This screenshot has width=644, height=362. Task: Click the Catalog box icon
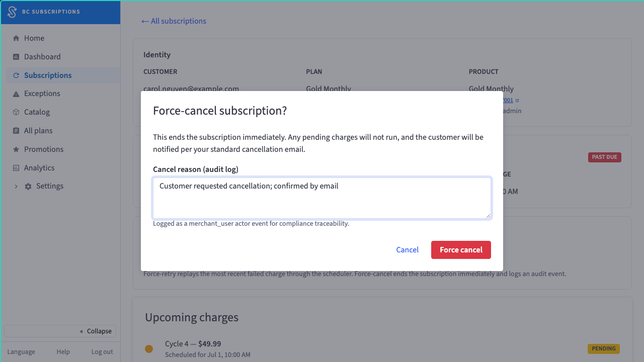pyautogui.click(x=16, y=112)
